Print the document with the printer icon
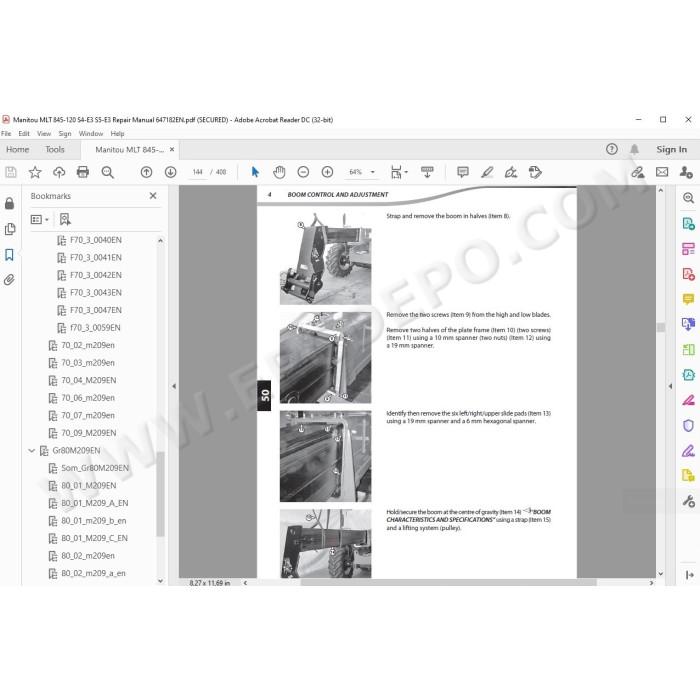Screen dimensions: 700x700 [x=83, y=172]
